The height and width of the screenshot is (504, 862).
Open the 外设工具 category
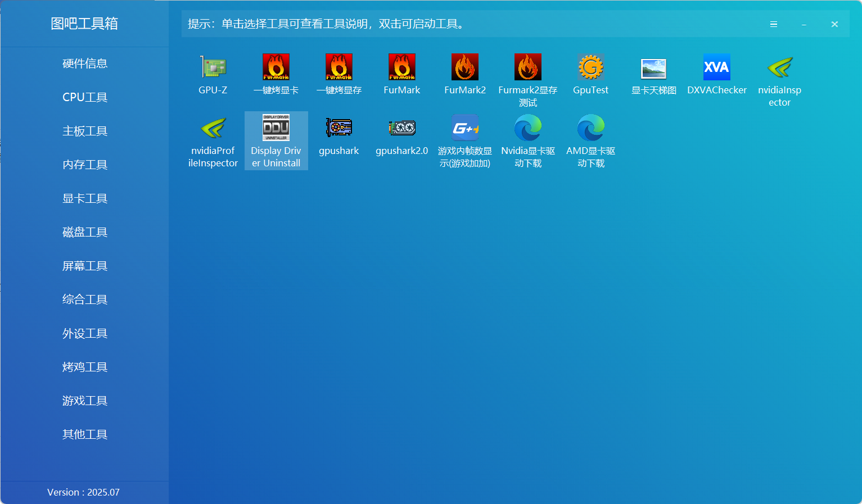(x=85, y=333)
